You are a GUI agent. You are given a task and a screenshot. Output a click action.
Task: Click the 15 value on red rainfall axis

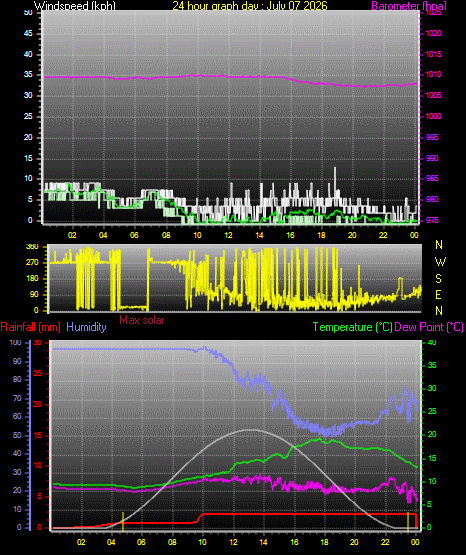click(38, 435)
